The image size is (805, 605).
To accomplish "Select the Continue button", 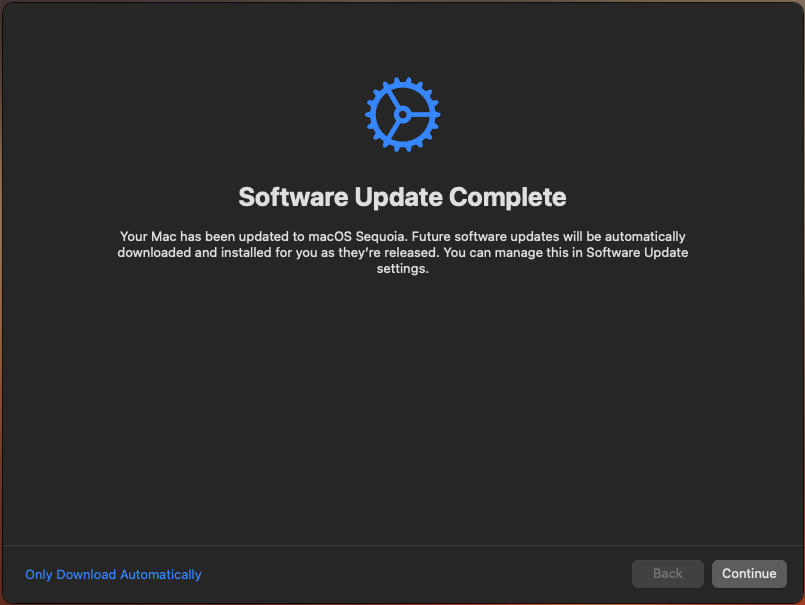I will click(x=749, y=574).
